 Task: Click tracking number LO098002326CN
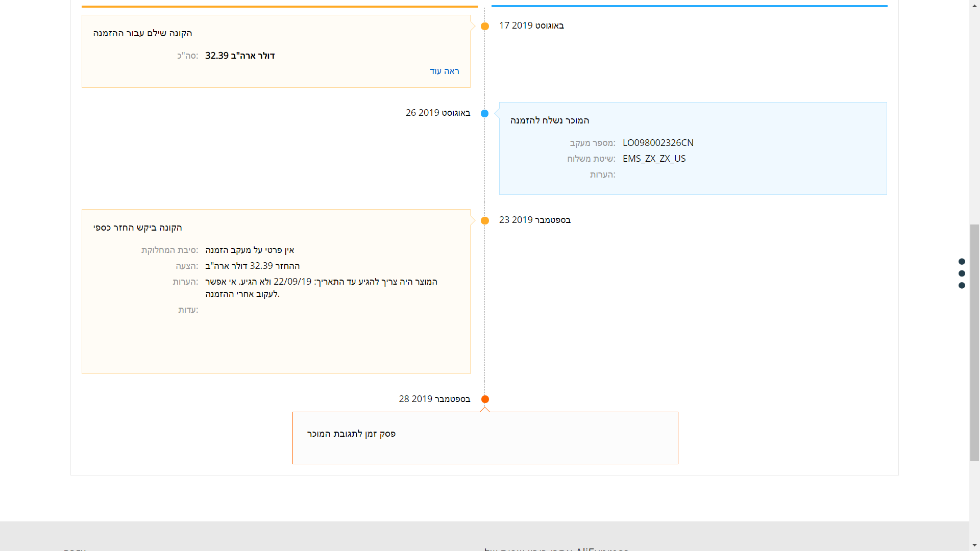[x=658, y=143]
